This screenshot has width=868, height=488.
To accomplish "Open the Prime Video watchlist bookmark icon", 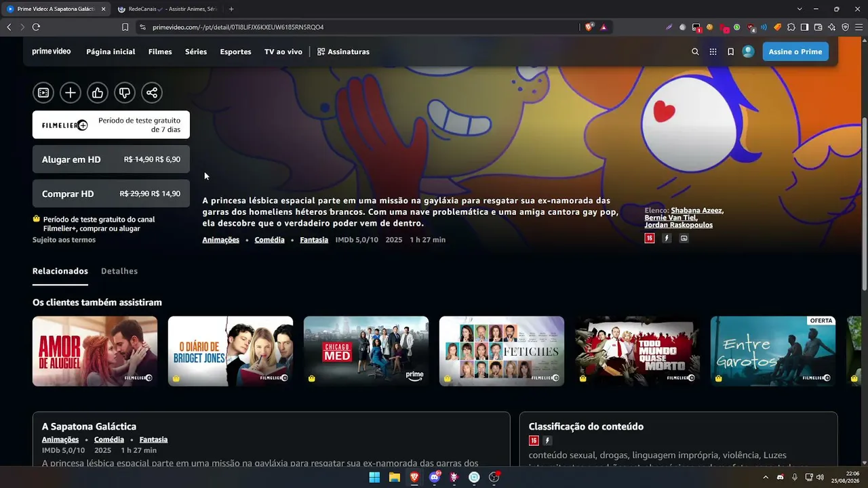I will tap(730, 52).
